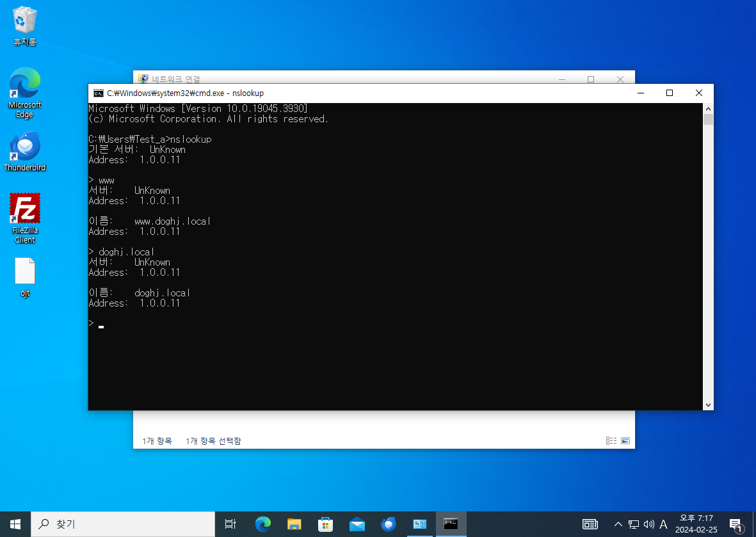This screenshot has height=537, width=756.
Task: Maximize the Network Connections window
Action: (x=591, y=79)
